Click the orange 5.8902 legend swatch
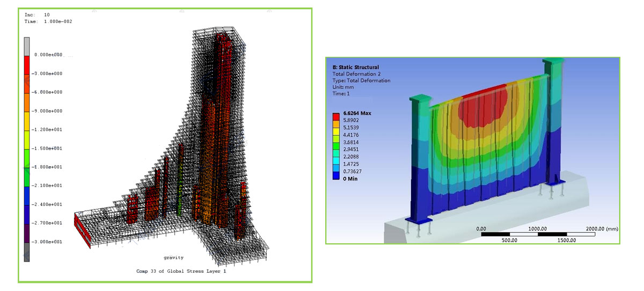The image size is (644, 291). pyautogui.click(x=336, y=121)
